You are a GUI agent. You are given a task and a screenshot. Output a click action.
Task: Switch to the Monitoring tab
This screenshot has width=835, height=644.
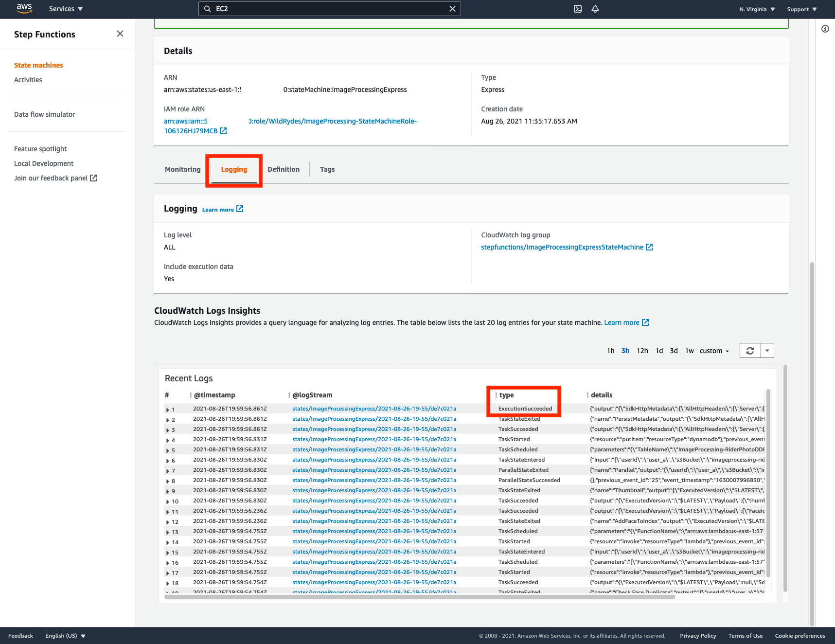[182, 169]
